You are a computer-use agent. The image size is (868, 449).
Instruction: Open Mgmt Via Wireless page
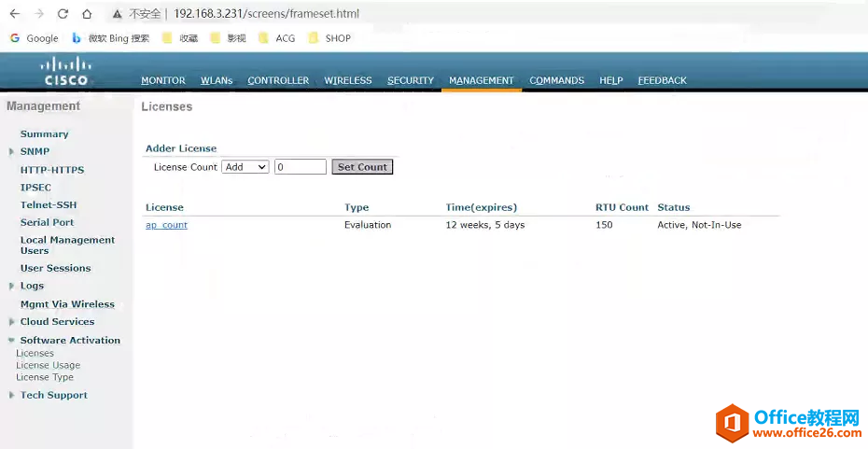click(x=67, y=304)
